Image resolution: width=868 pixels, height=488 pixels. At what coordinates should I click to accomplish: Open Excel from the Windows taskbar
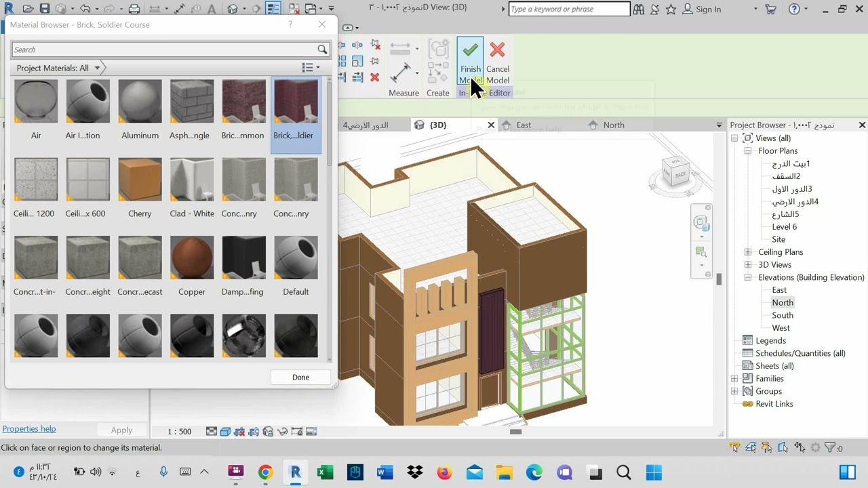[x=325, y=472]
